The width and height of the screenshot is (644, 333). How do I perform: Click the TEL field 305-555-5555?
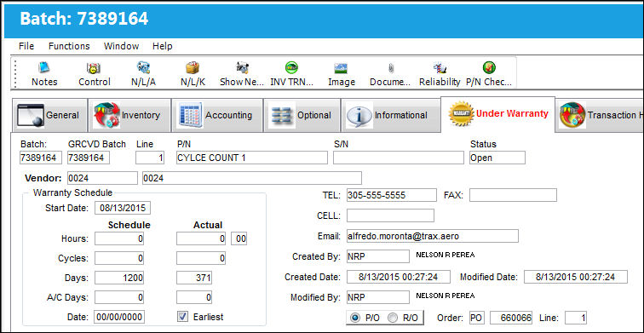pos(391,195)
